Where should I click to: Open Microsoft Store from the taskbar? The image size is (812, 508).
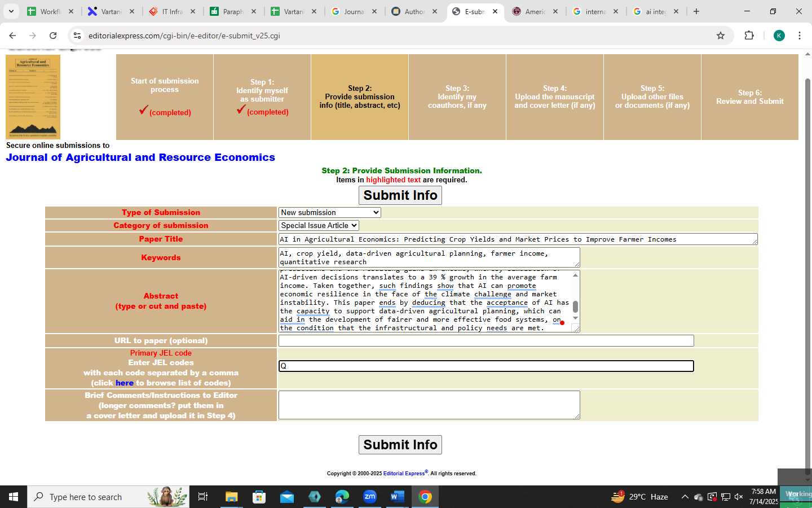(259, 497)
